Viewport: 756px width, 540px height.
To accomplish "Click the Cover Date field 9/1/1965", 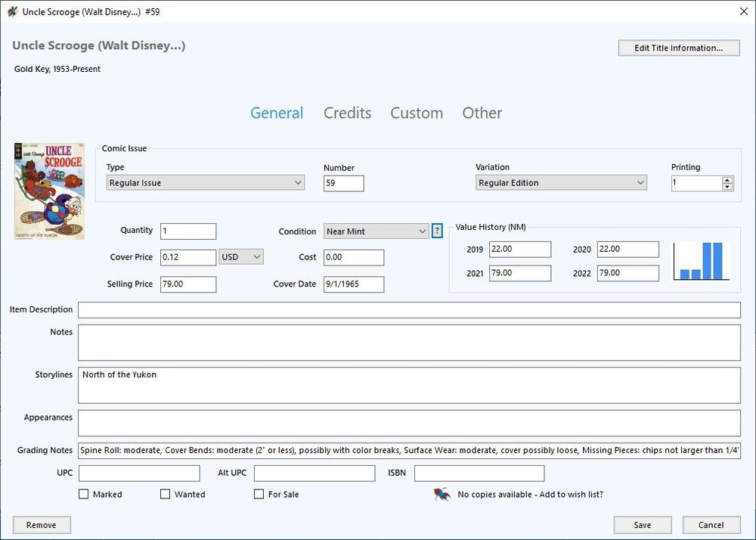I will [x=354, y=284].
